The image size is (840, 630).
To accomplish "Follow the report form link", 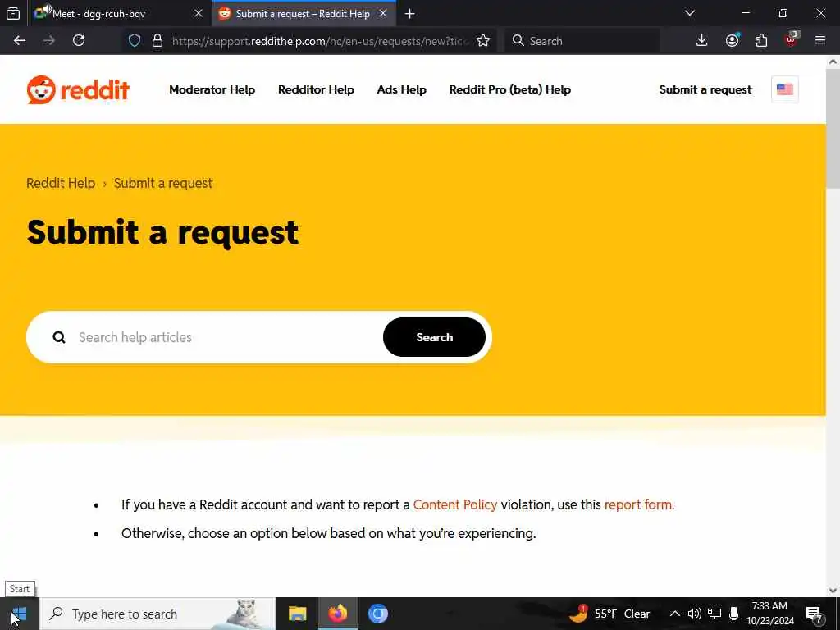I will click(639, 504).
